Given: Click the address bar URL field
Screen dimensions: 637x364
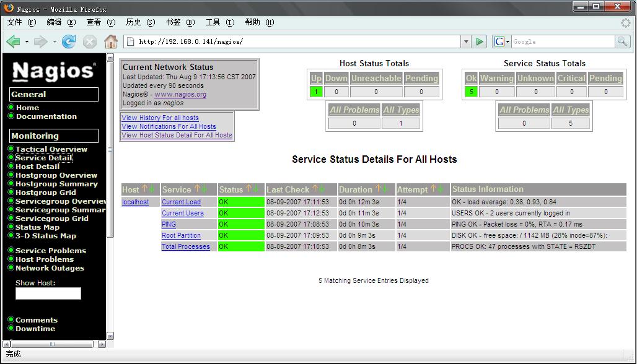Looking at the screenshot, I should tap(299, 41).
